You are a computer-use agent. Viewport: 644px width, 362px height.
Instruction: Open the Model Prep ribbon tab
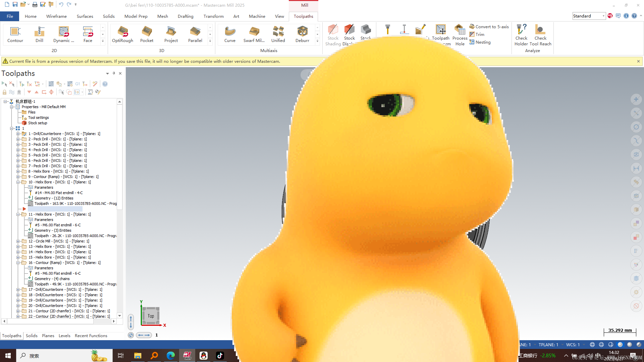136,16
